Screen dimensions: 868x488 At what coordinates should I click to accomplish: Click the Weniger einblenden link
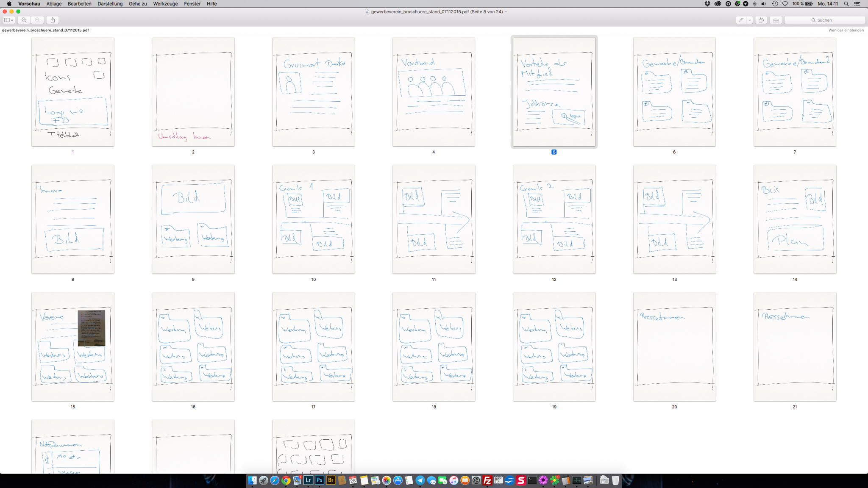click(x=846, y=30)
